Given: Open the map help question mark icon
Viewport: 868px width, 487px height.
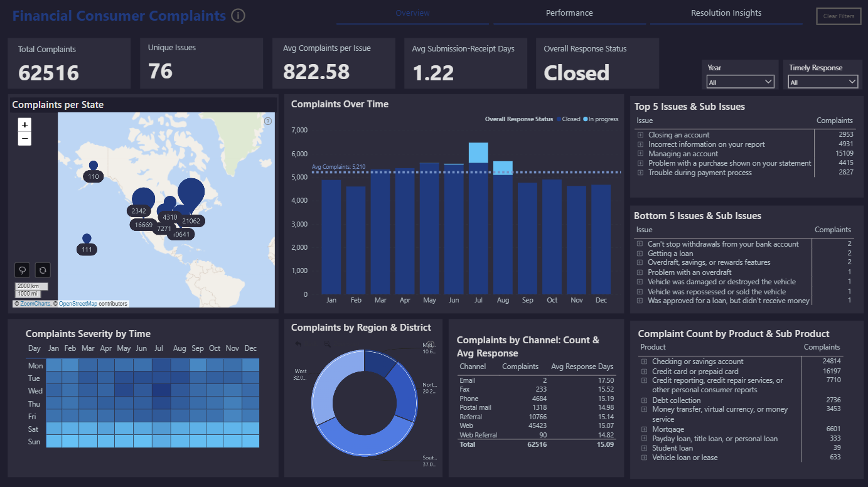Looking at the screenshot, I should [268, 121].
